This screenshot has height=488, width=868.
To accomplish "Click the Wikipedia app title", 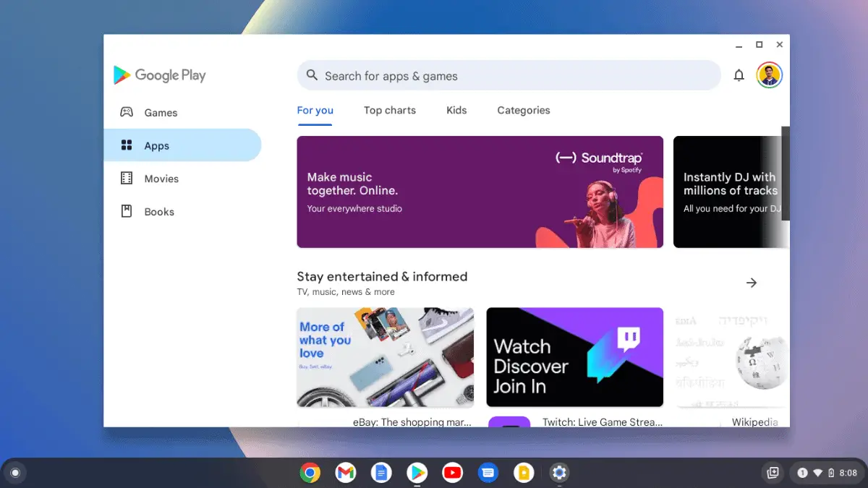I will click(x=755, y=421).
